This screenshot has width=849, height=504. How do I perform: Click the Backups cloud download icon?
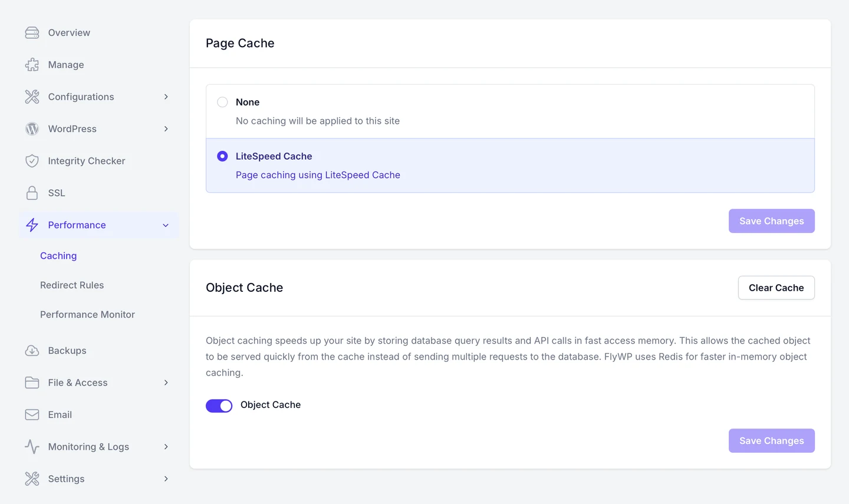(32, 351)
